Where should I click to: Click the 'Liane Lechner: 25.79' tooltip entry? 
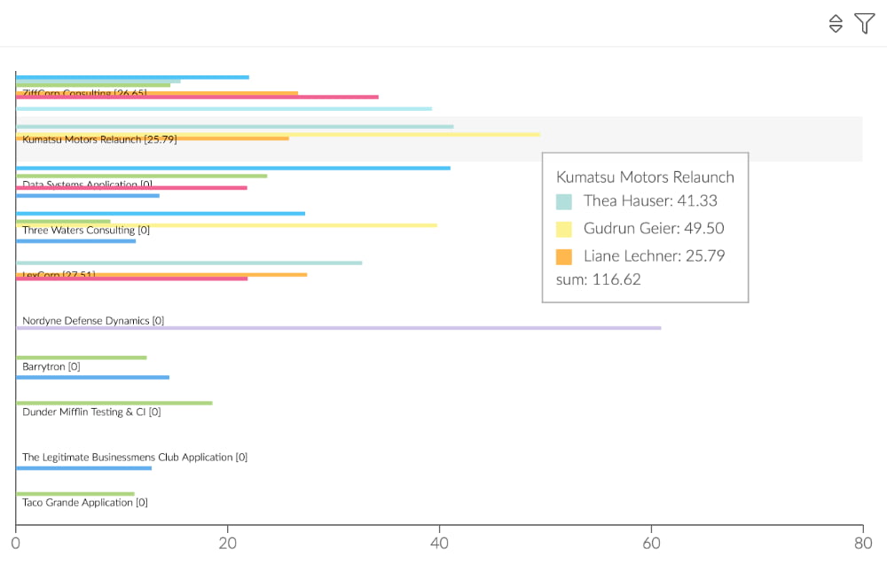654,256
